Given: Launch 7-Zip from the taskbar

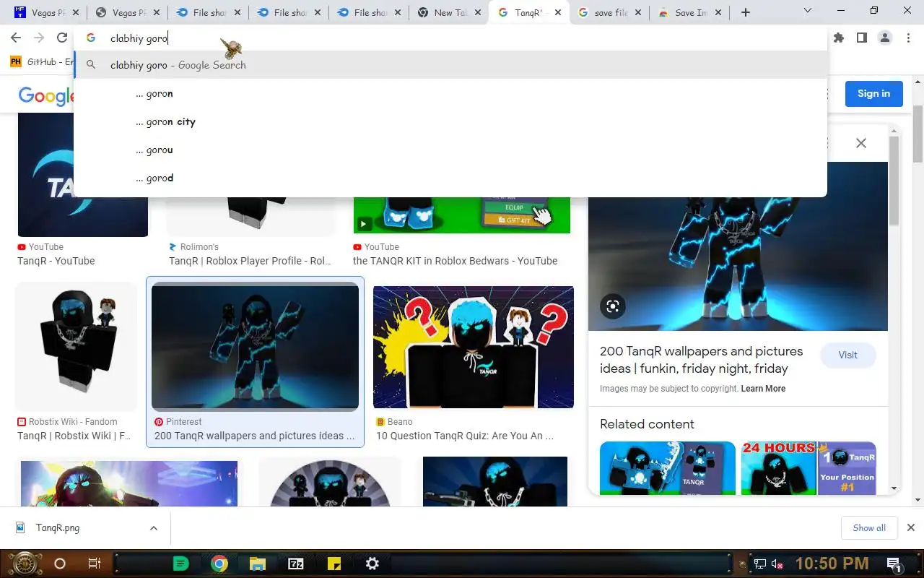Looking at the screenshot, I should pos(296,564).
